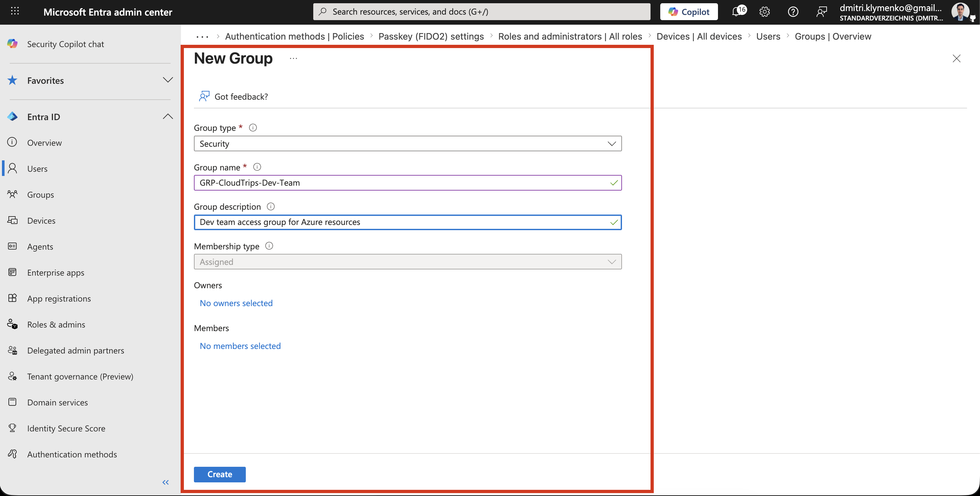Click the Roles & admins icon

tap(12, 324)
